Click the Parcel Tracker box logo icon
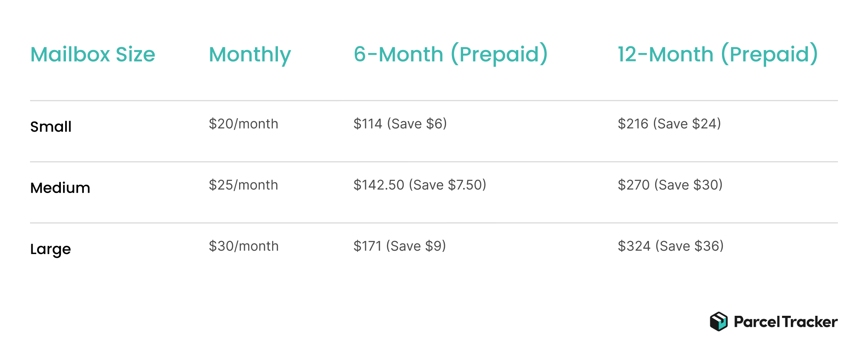The width and height of the screenshot is (868, 363). pos(719,322)
